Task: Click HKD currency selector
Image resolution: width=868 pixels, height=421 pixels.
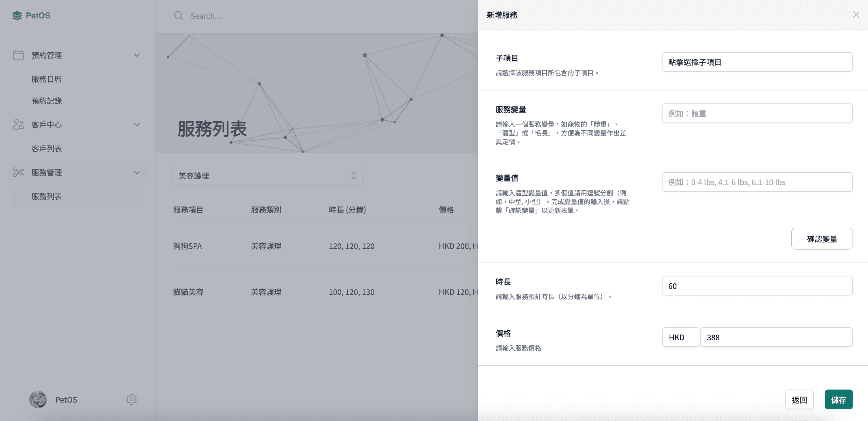Action: [680, 336]
